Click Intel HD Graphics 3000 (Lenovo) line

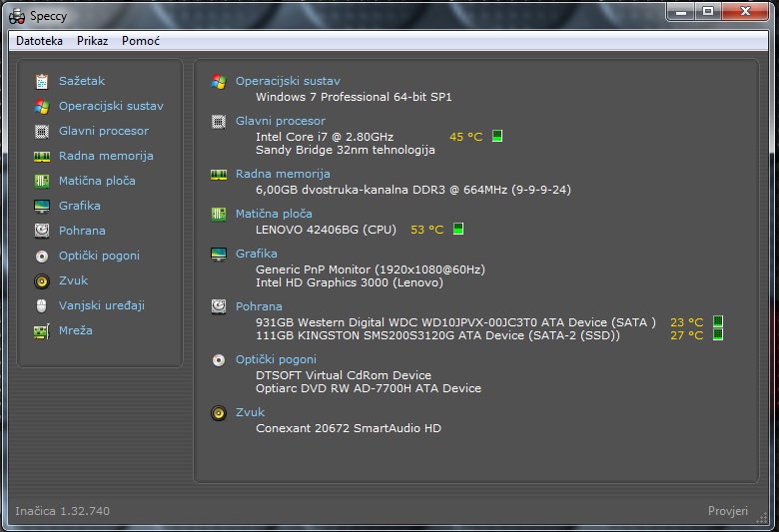(x=350, y=282)
